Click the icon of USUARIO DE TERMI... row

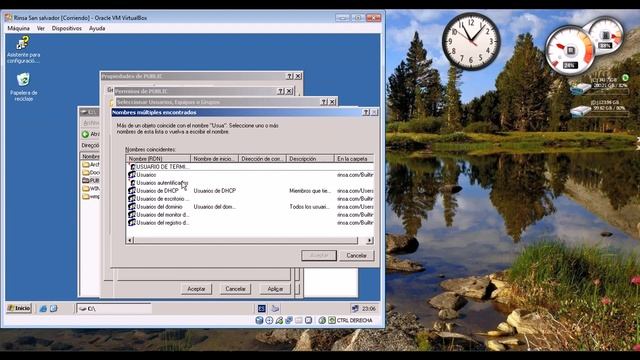[132, 167]
